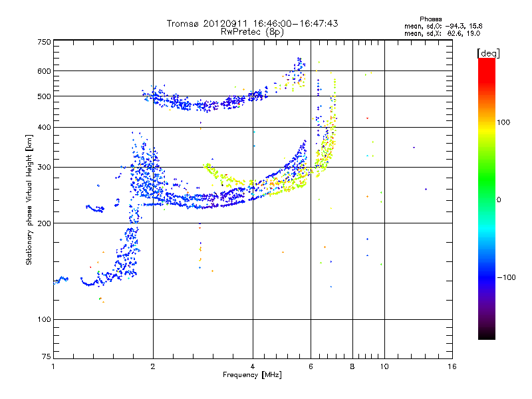532x399 pixels.
Task: Click the Stationary phase Virtual Height [km] axis title
Action: [29, 200]
